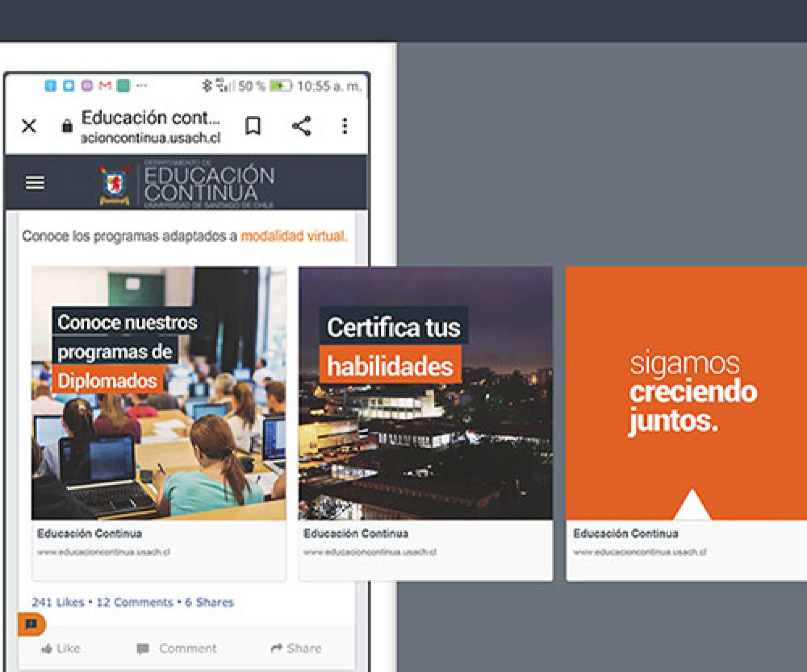Screen dimensions: 807x672
Task: Follow the 'modalidad virtual' orange link
Action: click(293, 236)
